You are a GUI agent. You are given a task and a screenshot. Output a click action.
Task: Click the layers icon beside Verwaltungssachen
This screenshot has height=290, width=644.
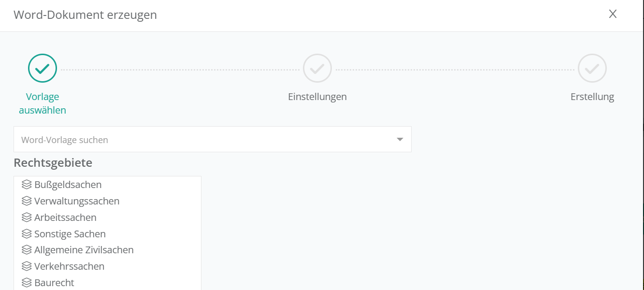tap(27, 201)
